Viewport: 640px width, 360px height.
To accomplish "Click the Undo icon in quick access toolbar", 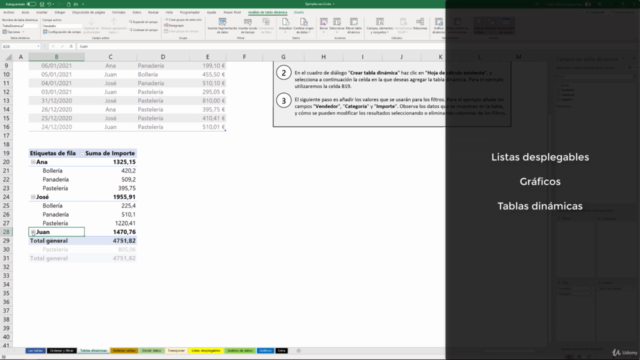I will 49,4.
